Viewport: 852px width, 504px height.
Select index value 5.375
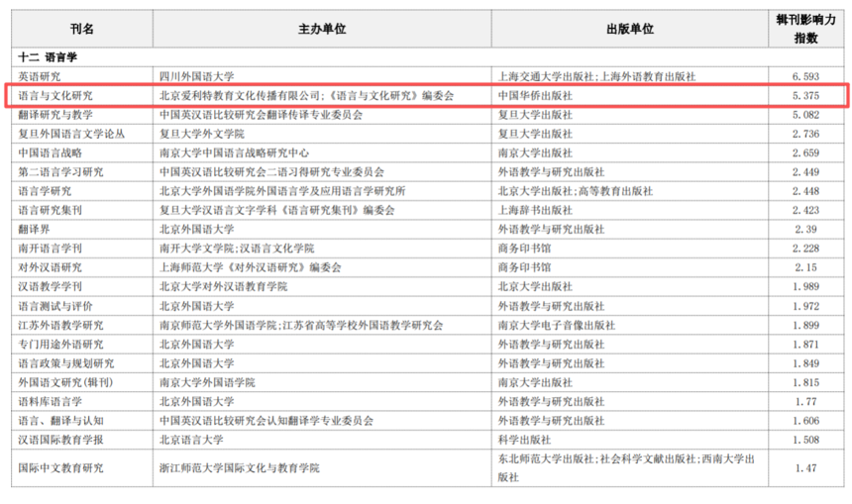[x=805, y=96]
